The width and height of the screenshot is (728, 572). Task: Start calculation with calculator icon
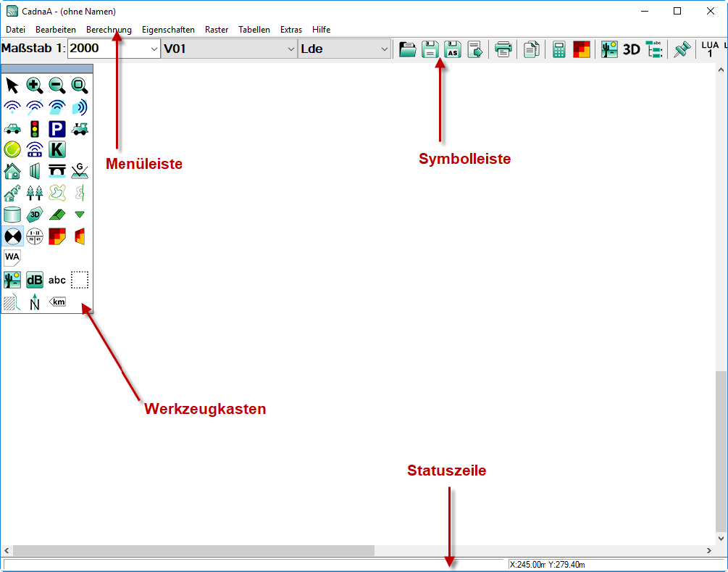coord(559,49)
